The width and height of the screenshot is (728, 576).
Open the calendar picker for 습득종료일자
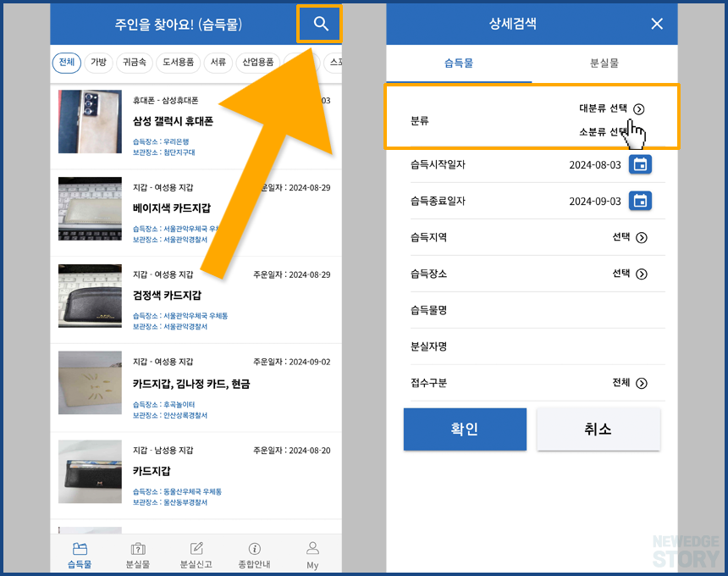pyautogui.click(x=641, y=201)
